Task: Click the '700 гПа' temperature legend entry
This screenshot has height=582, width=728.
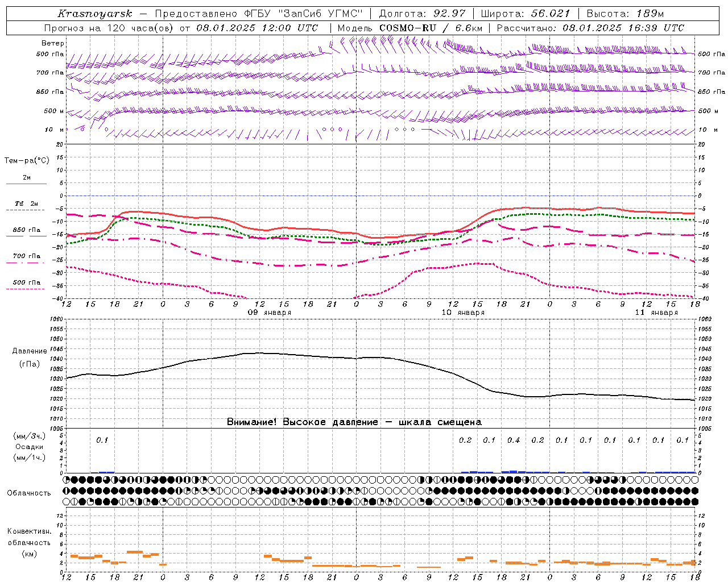Action: pos(27,256)
